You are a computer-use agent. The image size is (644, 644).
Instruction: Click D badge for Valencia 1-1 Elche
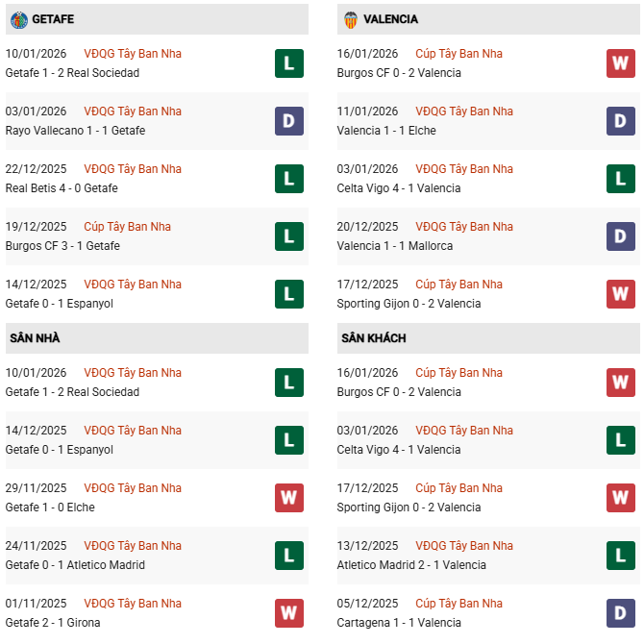tap(620, 121)
